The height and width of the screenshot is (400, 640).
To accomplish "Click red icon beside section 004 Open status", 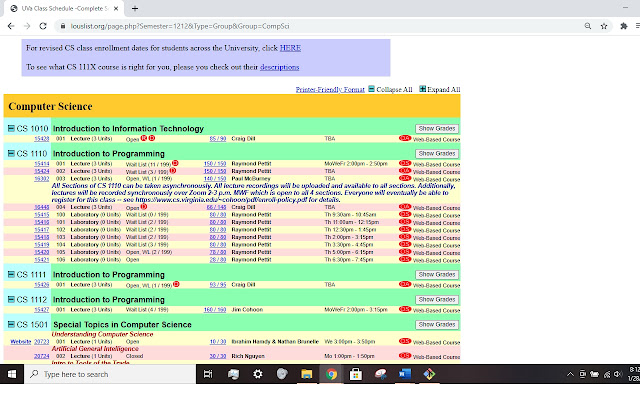I will pyautogui.click(x=144, y=207).
